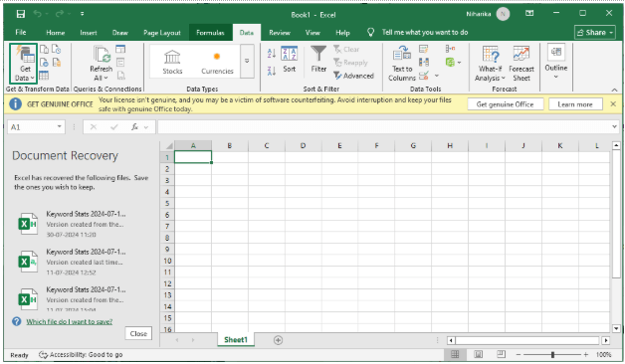Open the Share dropdown button

[595, 33]
